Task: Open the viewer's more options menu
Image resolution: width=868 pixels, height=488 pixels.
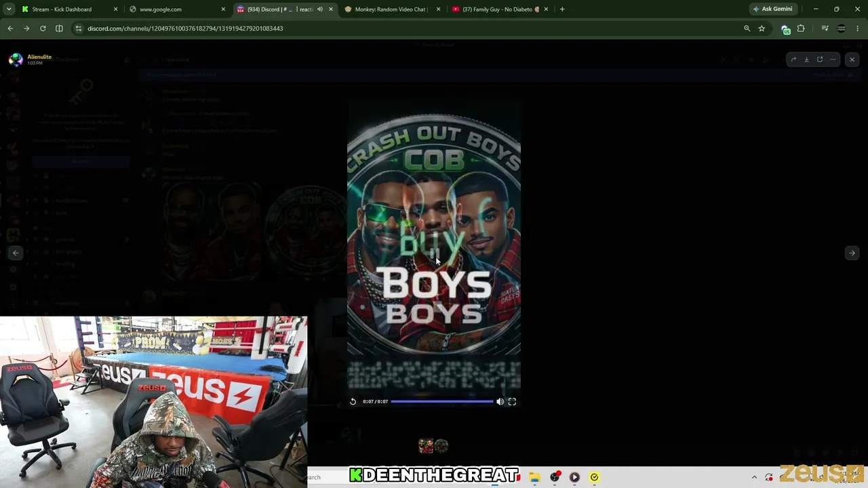Action: [x=833, y=60]
